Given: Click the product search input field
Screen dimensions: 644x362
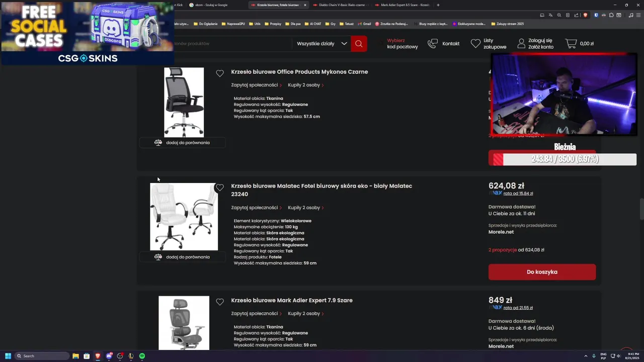Looking at the screenshot, I should point(231,44).
